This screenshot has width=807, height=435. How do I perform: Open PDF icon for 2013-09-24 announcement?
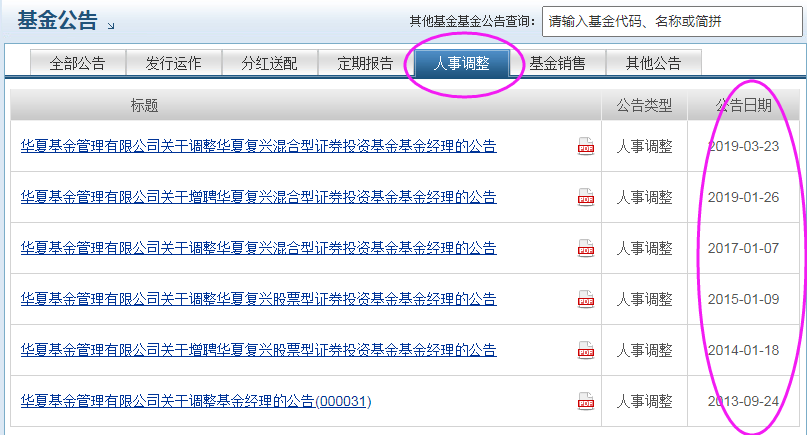(586, 401)
